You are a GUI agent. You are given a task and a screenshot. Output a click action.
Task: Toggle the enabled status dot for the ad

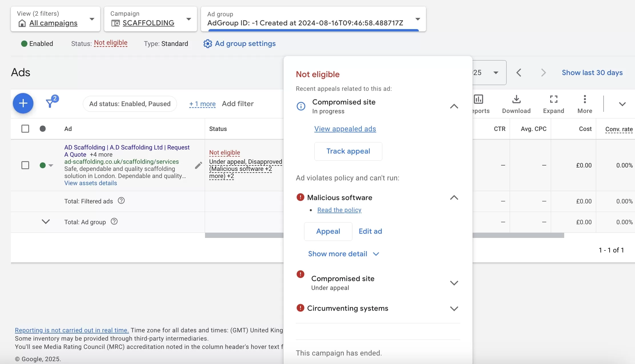42,165
